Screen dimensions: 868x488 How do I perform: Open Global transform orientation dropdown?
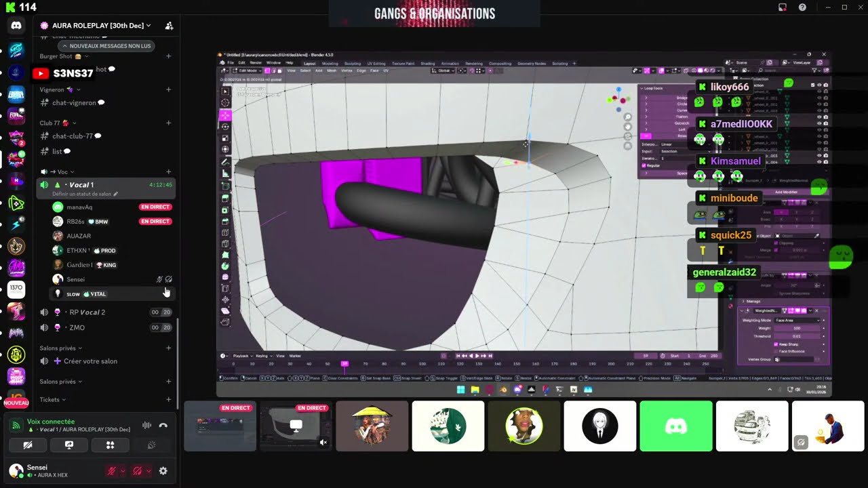pyautogui.click(x=443, y=70)
